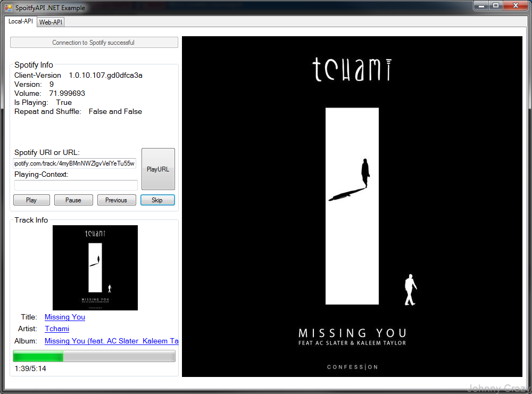Skip to the next track
Image resolution: width=532 pixels, height=394 pixels.
tap(157, 200)
